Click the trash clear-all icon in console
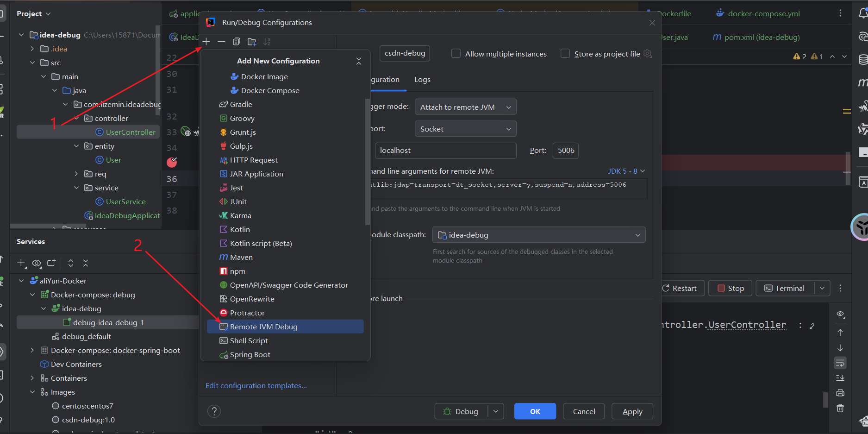Screen dimensions: 868x434 (840, 408)
